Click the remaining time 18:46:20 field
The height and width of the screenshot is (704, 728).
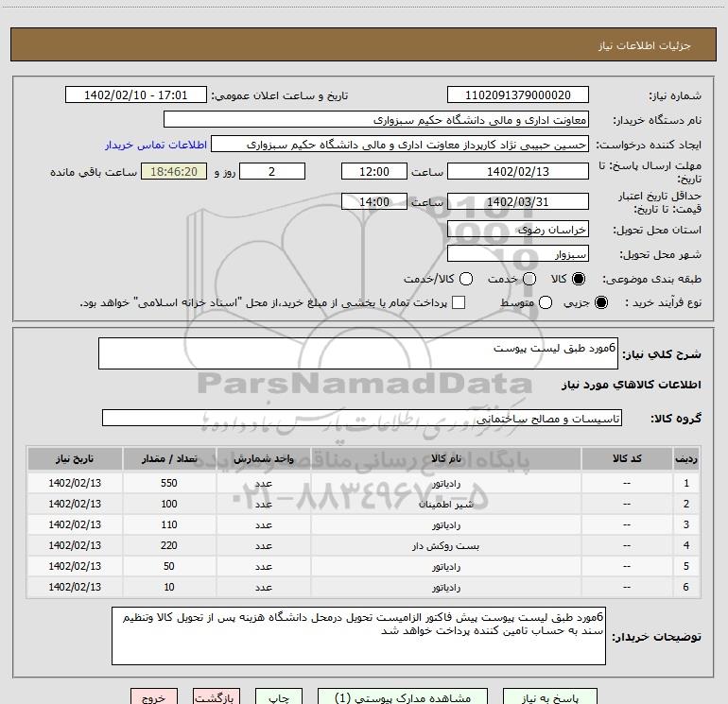(x=174, y=171)
